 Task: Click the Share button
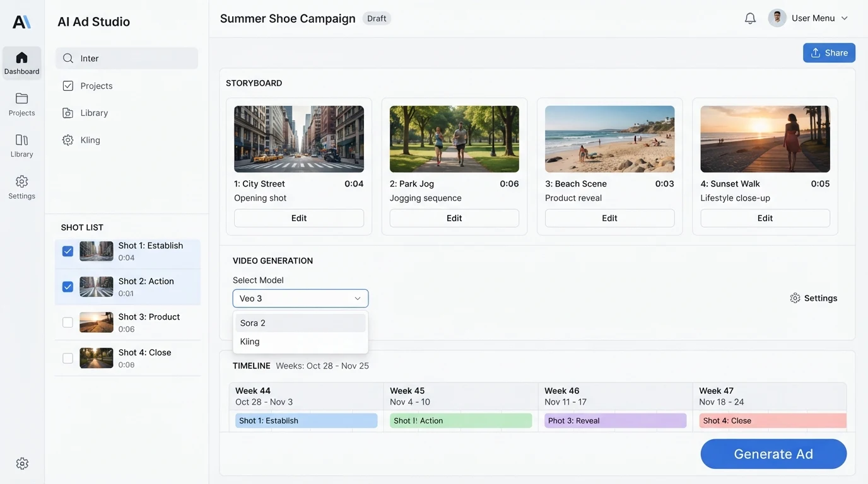click(x=829, y=53)
